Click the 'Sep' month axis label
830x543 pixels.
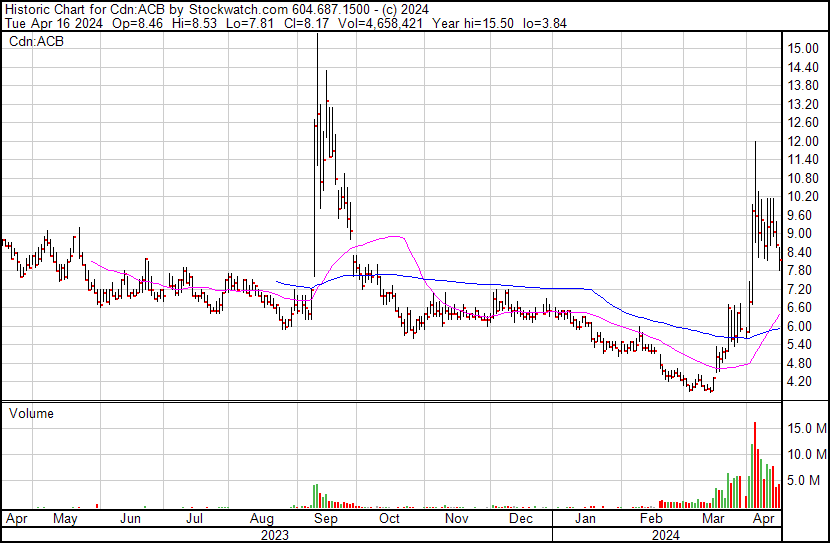(326, 519)
